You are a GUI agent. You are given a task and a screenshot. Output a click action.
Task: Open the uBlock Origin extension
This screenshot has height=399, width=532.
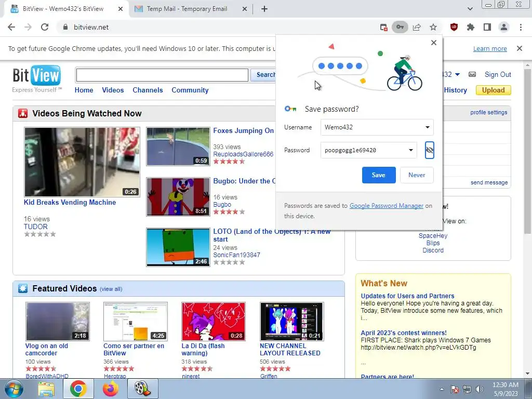pos(454,27)
